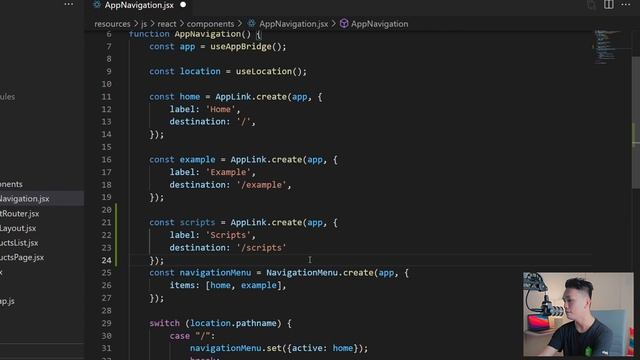Click line number 21 in the gutter
This screenshot has width=640, height=360.
coord(106,222)
